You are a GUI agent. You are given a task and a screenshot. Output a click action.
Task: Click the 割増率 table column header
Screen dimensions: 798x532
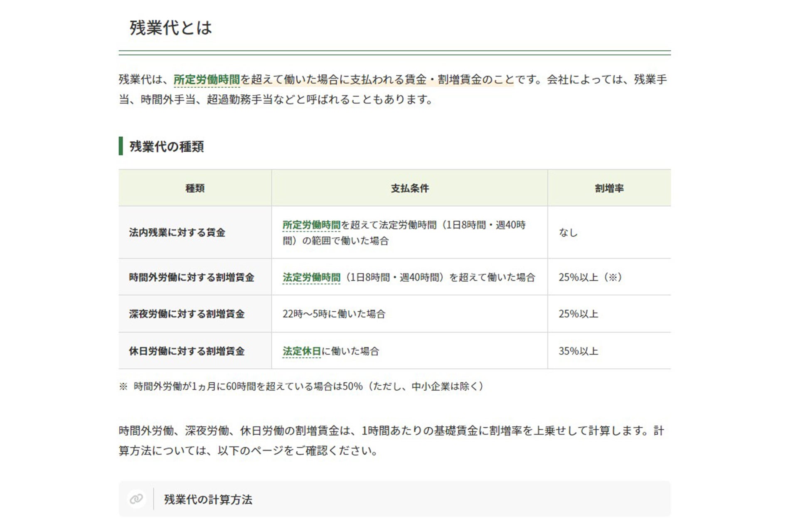pyautogui.click(x=609, y=188)
